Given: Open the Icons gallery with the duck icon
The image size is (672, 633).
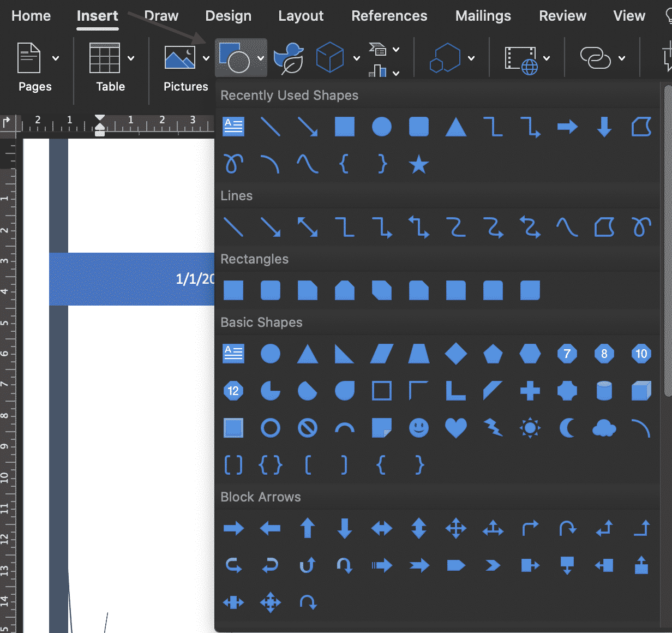Looking at the screenshot, I should tap(290, 57).
